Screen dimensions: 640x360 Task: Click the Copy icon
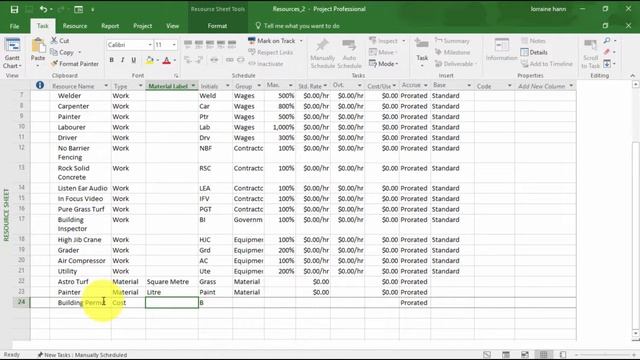point(54,52)
